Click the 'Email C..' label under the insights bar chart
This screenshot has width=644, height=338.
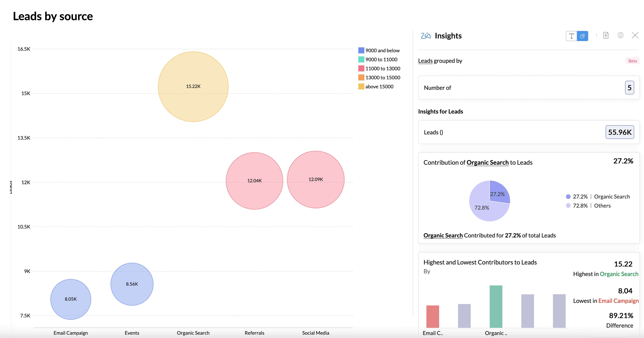point(433,333)
